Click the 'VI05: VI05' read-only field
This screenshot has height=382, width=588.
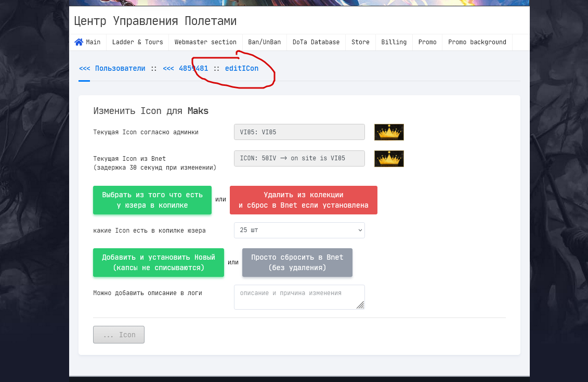pyautogui.click(x=299, y=132)
